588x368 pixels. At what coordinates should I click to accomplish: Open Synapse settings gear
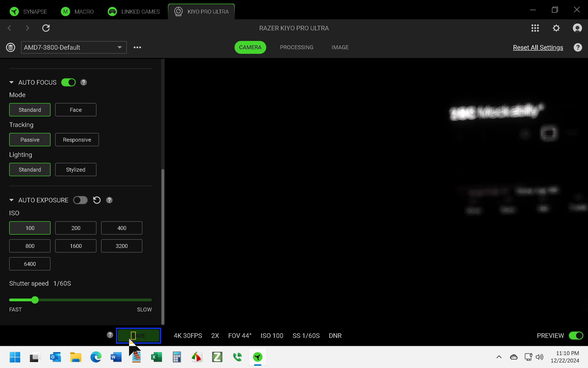[556, 28]
